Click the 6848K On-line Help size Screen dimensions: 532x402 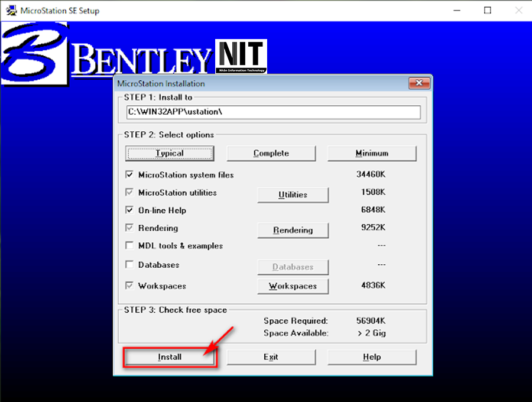tap(373, 210)
